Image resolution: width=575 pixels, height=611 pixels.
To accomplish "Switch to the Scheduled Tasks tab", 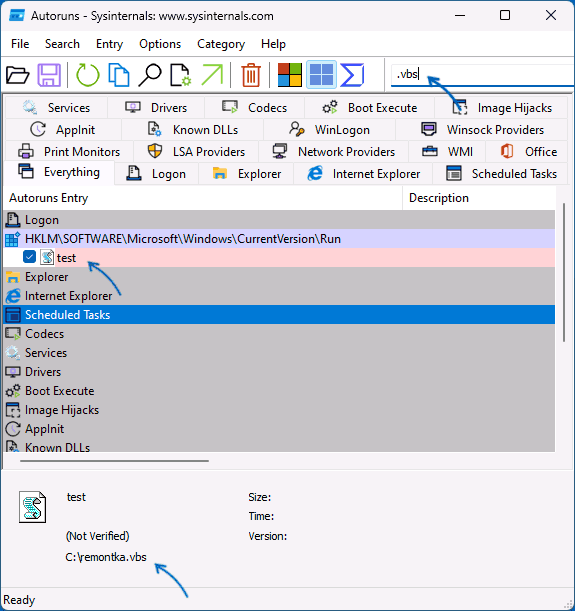I will pos(500,174).
